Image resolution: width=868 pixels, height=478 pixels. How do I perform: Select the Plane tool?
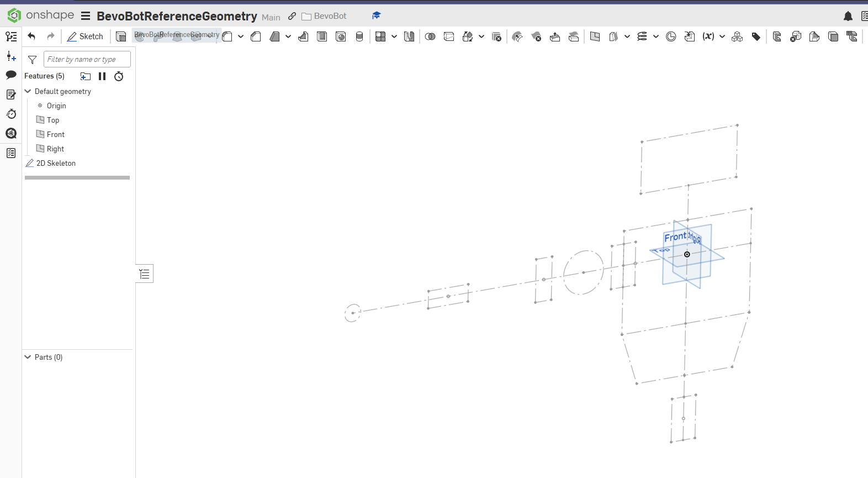(x=595, y=36)
